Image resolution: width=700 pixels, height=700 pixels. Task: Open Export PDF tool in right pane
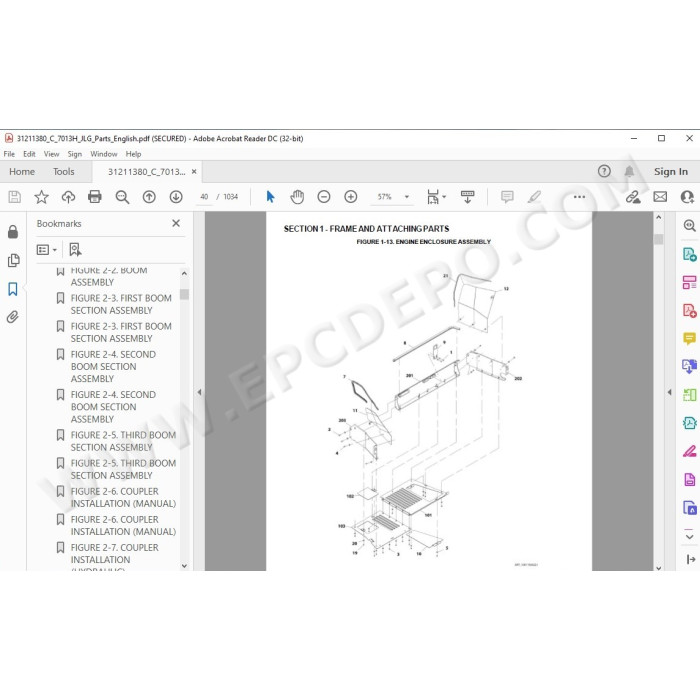point(690,254)
